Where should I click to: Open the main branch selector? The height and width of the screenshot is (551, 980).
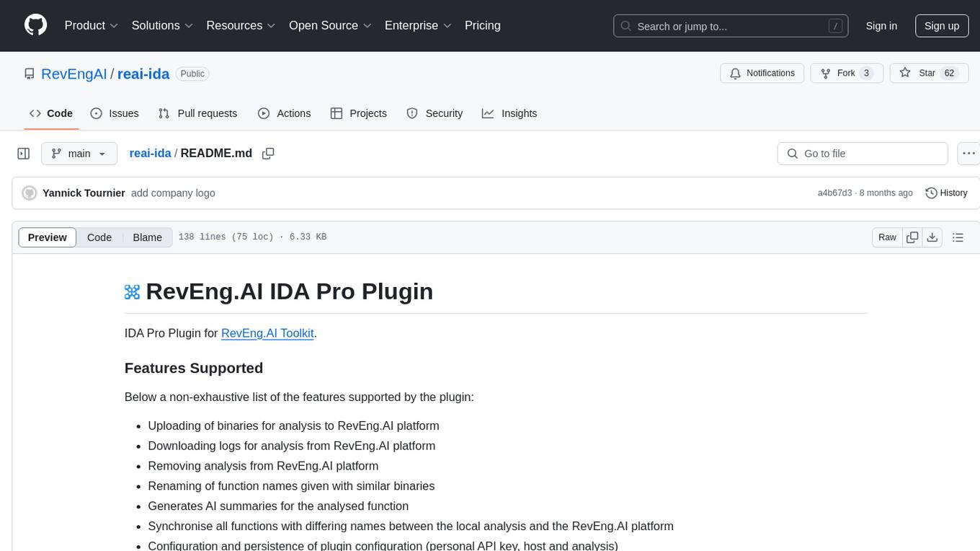click(79, 154)
